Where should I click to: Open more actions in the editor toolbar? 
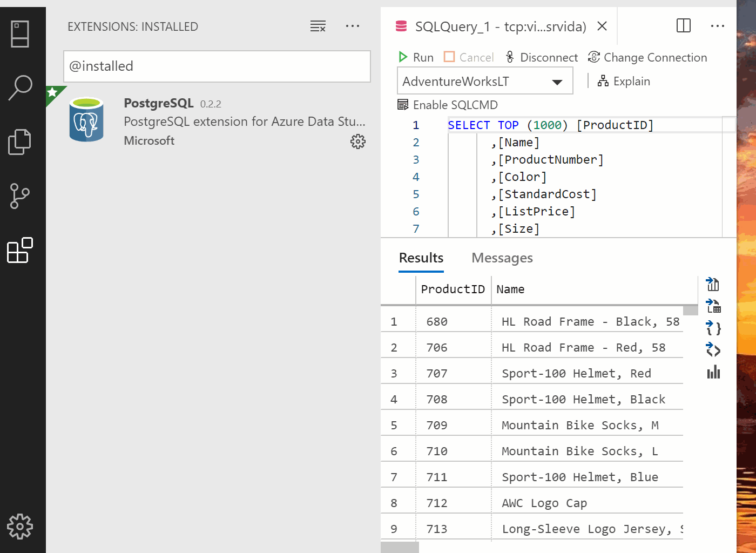pos(717,25)
